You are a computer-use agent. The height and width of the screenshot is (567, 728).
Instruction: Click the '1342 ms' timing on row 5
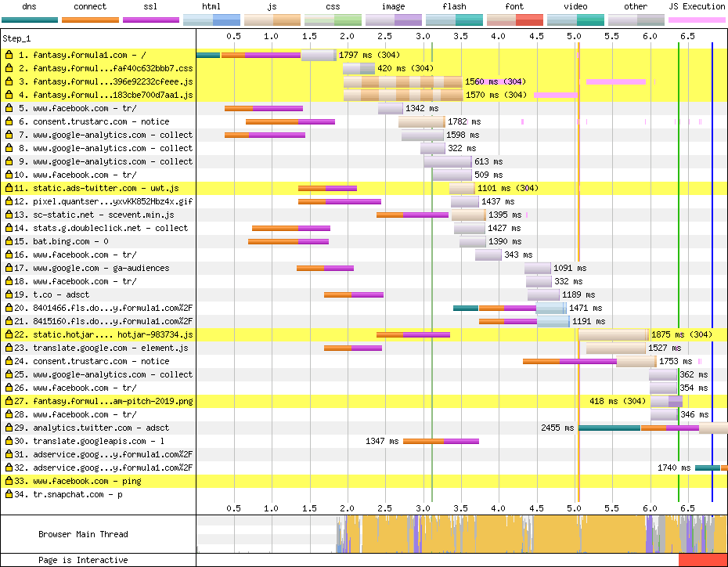422,108
